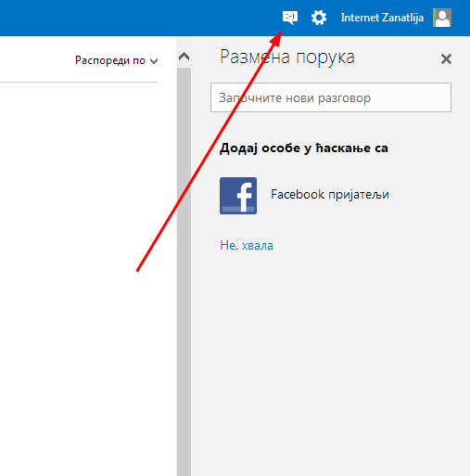The height and width of the screenshot is (476, 470).
Task: Click the Додај особе у ћаскање са heading
Action: pos(304,148)
